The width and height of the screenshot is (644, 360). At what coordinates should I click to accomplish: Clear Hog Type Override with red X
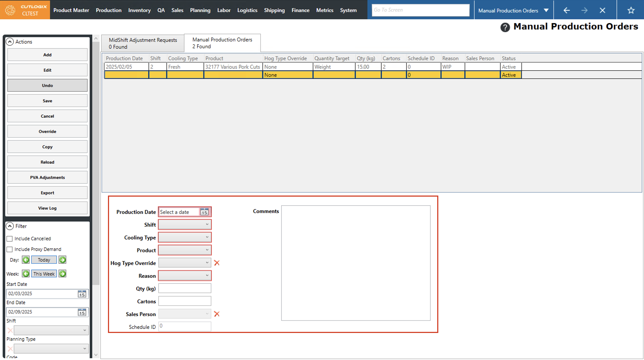217,263
